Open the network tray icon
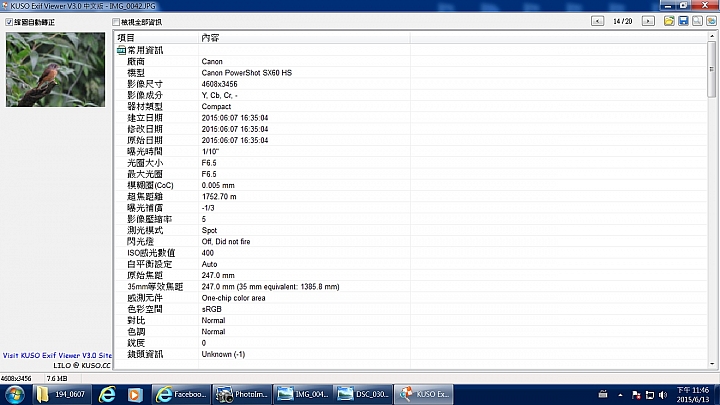The height and width of the screenshot is (405, 720). pyautogui.click(x=650, y=395)
